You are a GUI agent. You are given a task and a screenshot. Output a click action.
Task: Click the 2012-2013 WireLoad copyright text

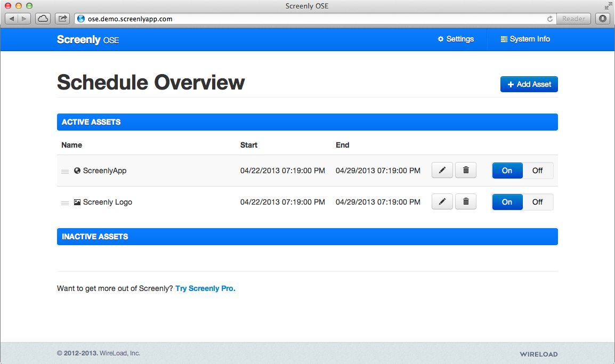tap(99, 353)
